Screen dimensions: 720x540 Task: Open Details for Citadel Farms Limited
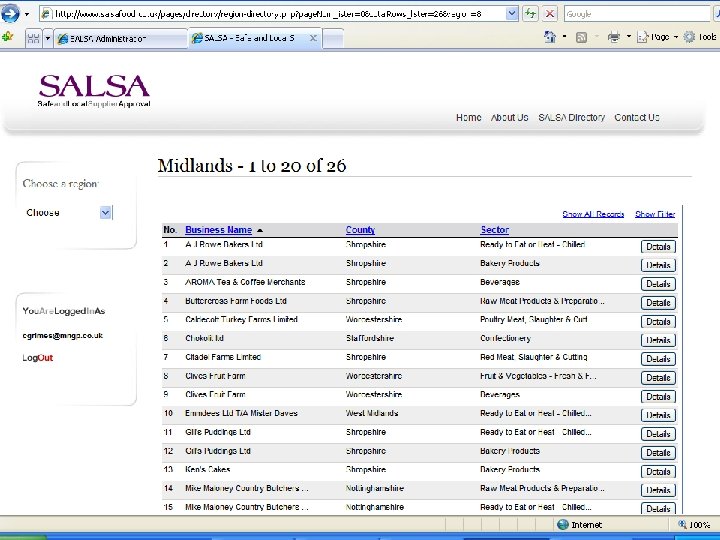click(x=658, y=359)
